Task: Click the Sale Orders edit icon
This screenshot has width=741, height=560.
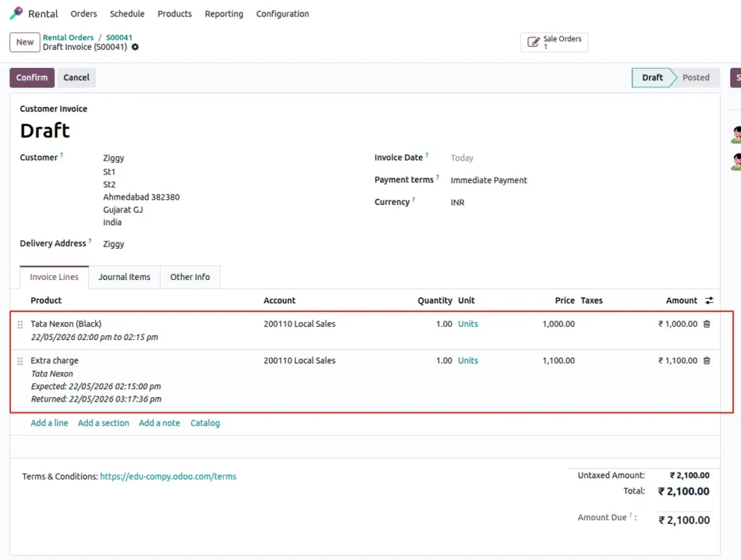Action: click(533, 42)
